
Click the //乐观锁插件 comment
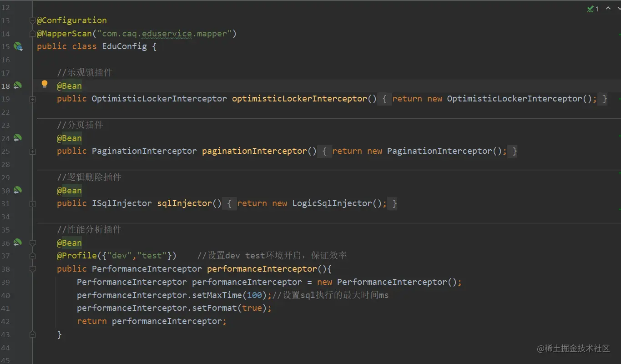(85, 73)
